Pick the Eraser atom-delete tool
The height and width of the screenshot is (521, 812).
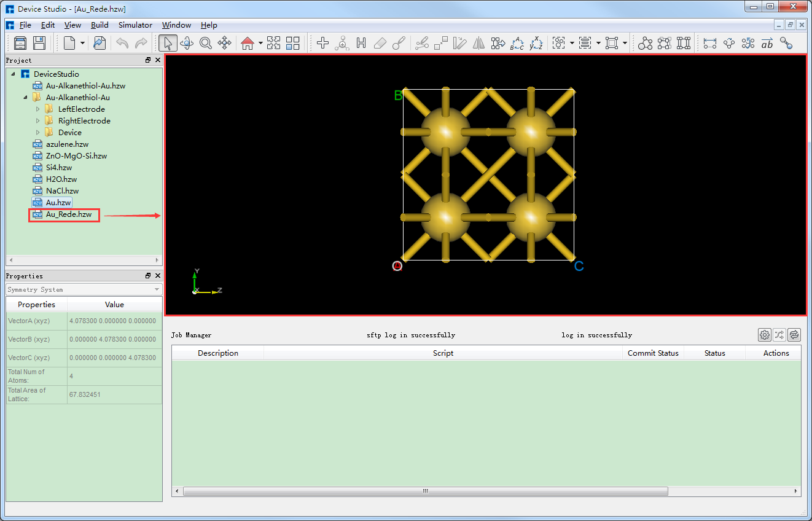[380, 43]
